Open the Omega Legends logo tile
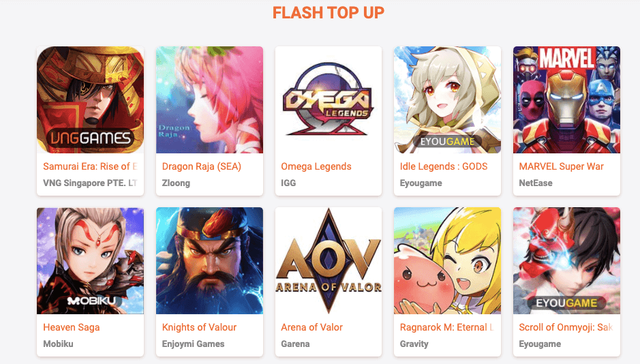 point(329,100)
